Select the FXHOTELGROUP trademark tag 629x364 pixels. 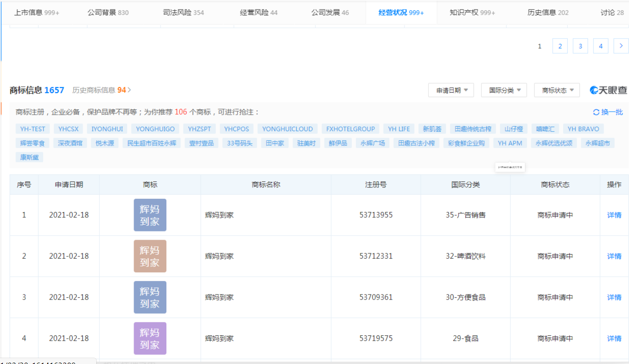point(350,129)
